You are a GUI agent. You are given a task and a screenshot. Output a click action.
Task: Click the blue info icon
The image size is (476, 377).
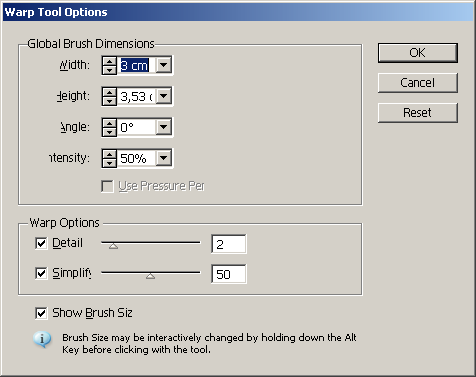42,340
